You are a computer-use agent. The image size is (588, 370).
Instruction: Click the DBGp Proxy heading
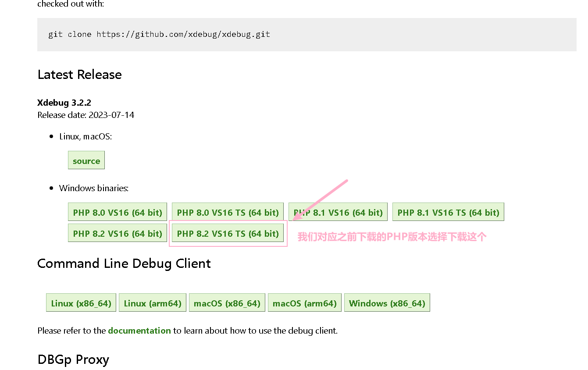[73, 360]
